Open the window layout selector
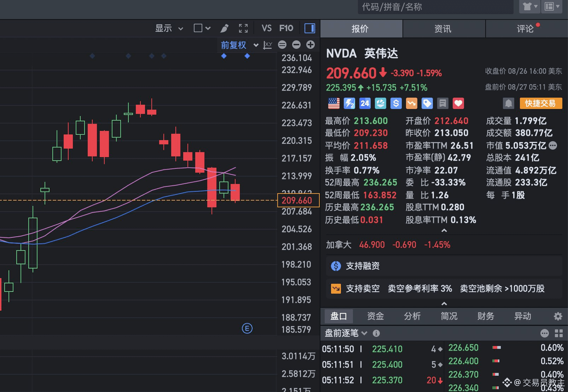Viewport: 568px width, 392px height. 552,7
